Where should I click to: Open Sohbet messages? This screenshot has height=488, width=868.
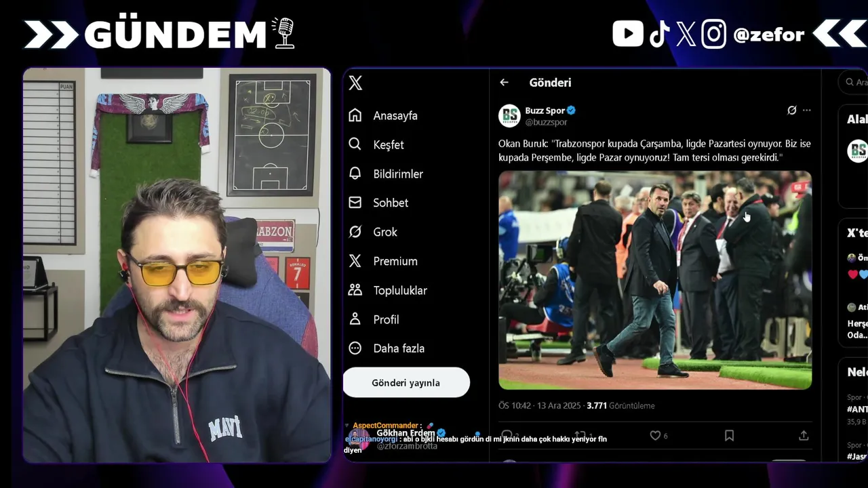click(378, 203)
